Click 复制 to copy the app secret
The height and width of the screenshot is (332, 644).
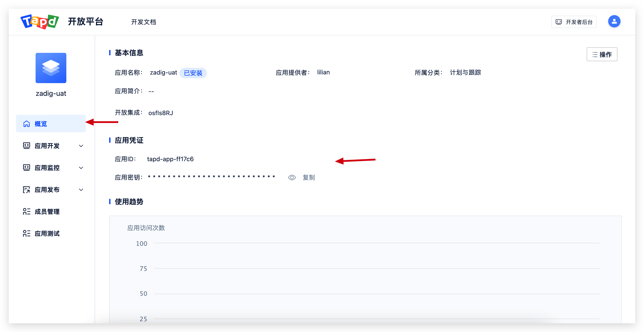click(309, 177)
